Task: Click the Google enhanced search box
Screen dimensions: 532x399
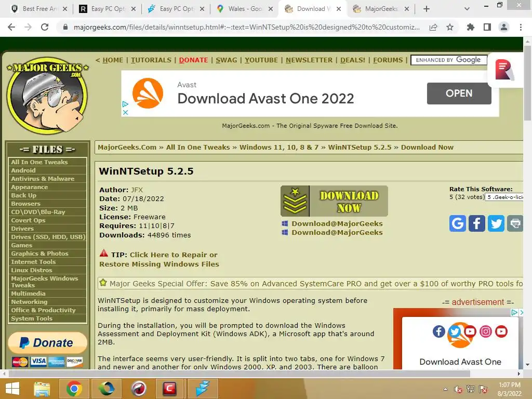Action: (448, 60)
